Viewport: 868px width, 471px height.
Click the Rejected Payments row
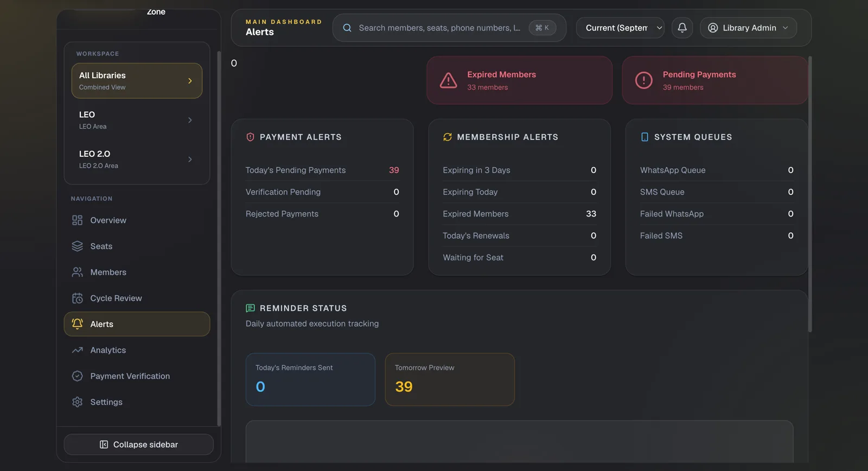[x=322, y=214]
